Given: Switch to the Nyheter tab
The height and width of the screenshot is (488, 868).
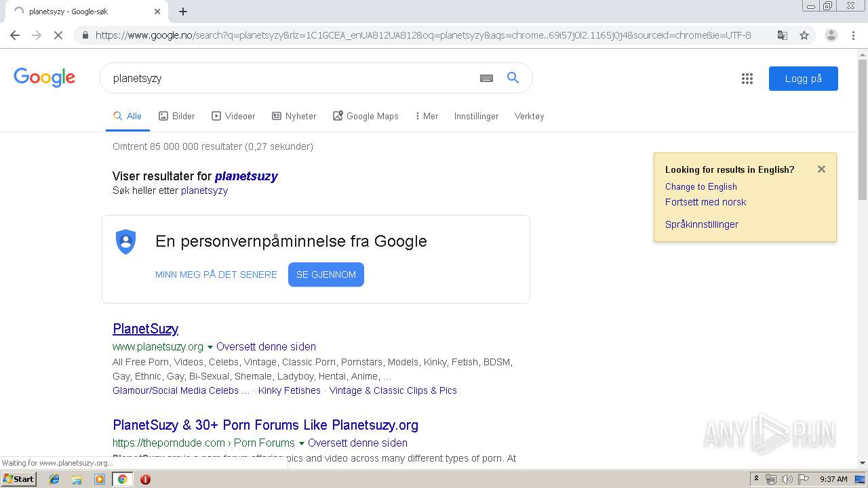Looking at the screenshot, I should 294,116.
